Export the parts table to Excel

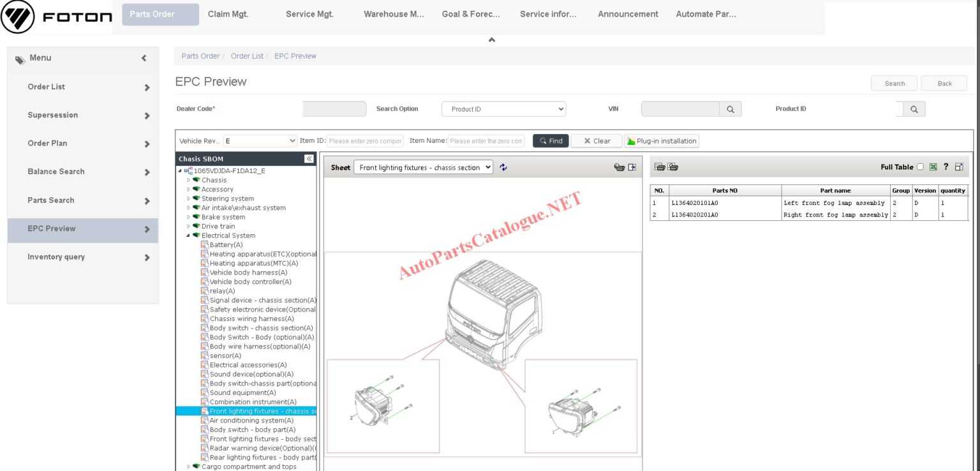(x=933, y=166)
